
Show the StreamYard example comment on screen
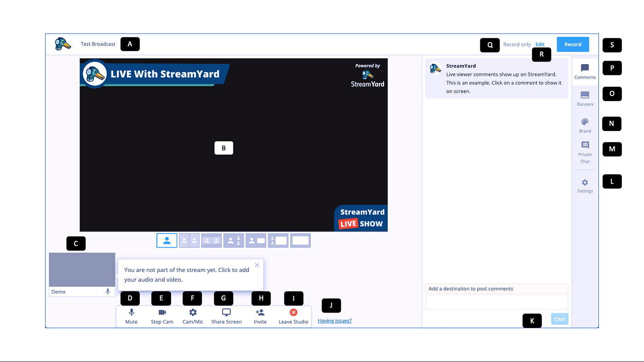click(x=497, y=78)
